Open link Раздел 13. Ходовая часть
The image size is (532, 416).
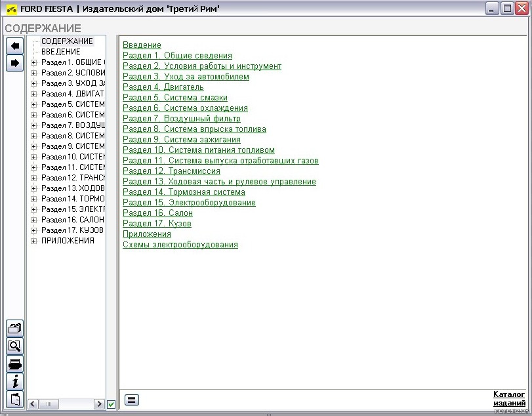219,182
